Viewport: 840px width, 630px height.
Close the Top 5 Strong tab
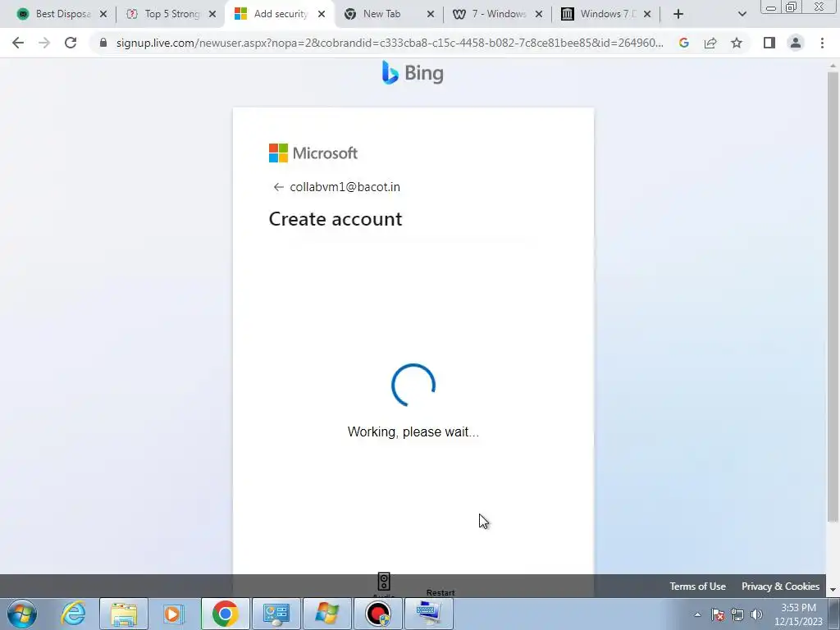pyautogui.click(x=212, y=14)
